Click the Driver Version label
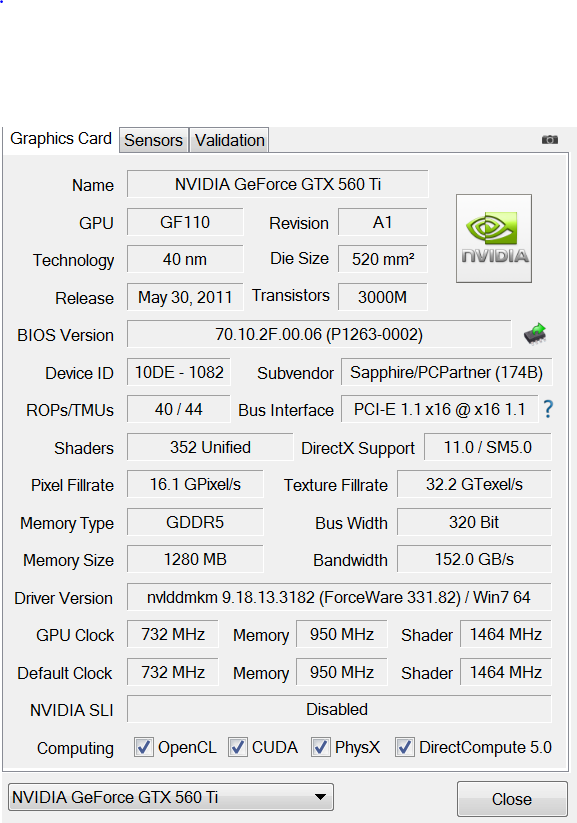 point(64,598)
